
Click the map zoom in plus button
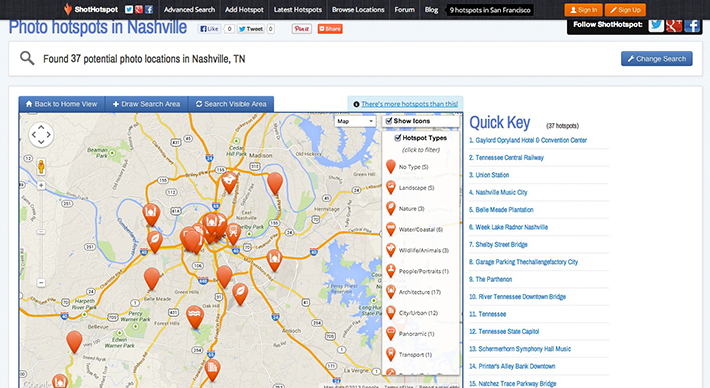tap(41, 186)
